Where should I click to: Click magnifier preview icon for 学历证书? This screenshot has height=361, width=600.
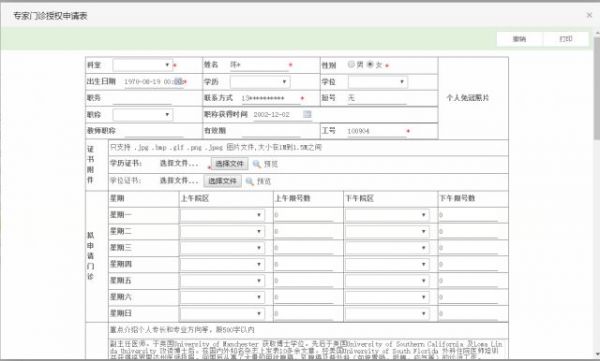257,164
